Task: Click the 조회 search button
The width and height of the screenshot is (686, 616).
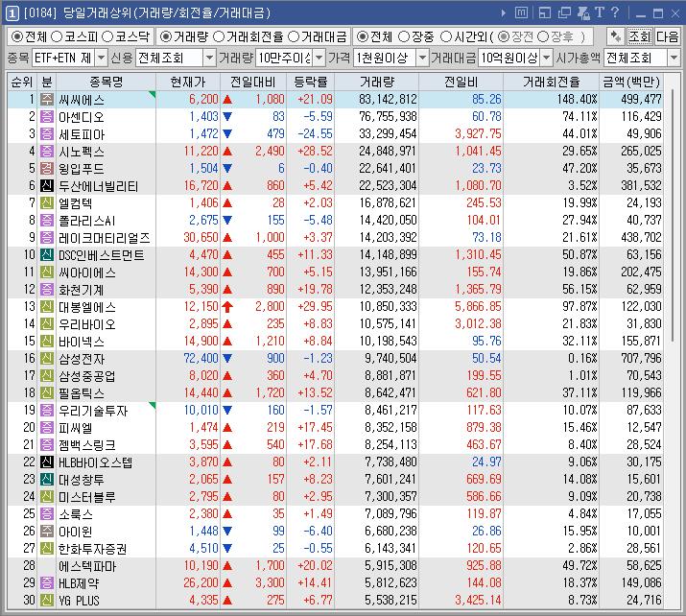Action: click(x=640, y=36)
